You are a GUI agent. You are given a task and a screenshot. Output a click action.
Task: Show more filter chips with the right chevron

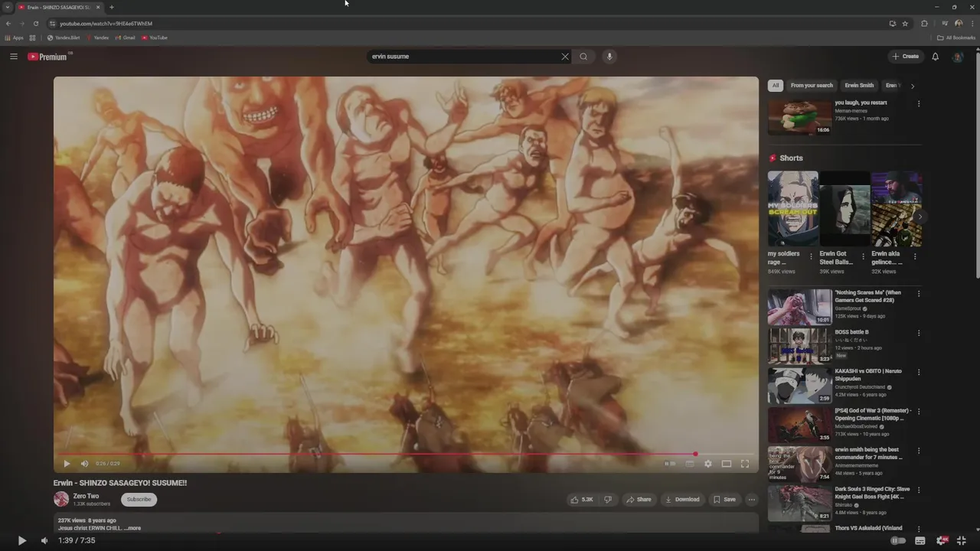[913, 86]
